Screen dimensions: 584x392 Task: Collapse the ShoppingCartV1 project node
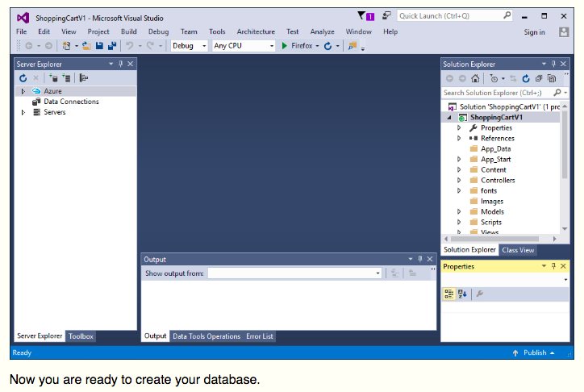pyautogui.click(x=449, y=118)
